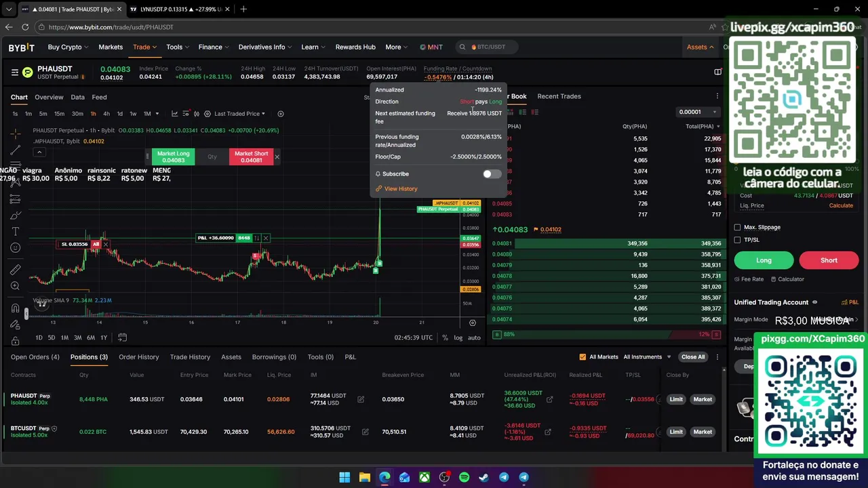Edit BTCUSDT position margin
Image resolution: width=868 pixels, height=488 pixels.
365,432
